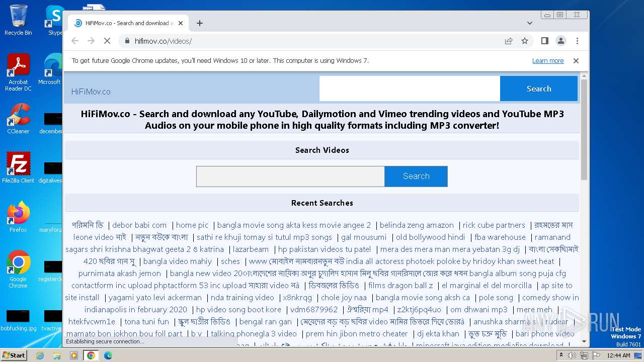The image size is (644, 362).
Task: Open 'om dhwani mp3' link
Action: pos(479,310)
